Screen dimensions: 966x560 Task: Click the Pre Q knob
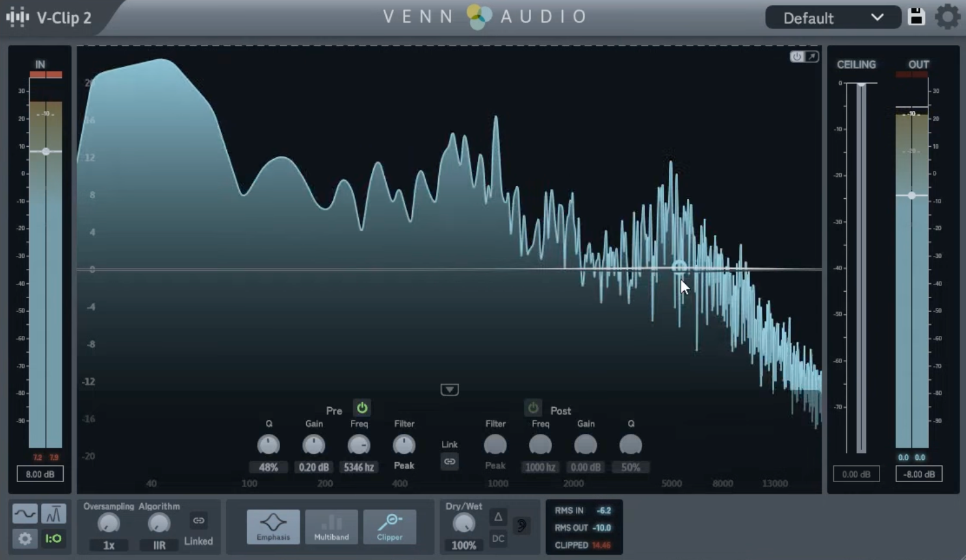coord(268,445)
